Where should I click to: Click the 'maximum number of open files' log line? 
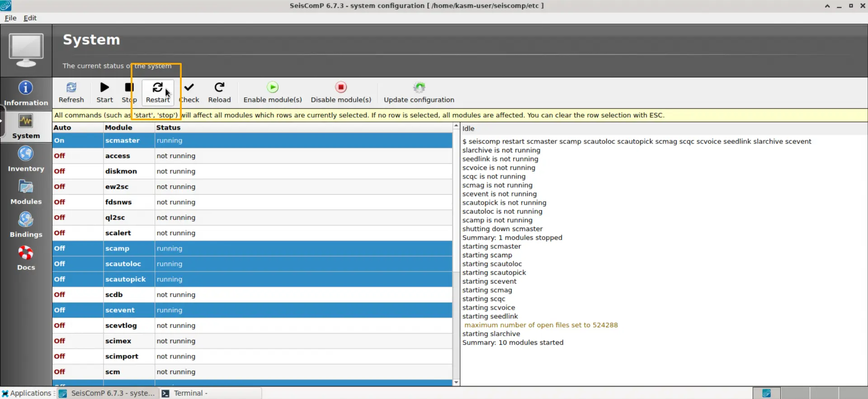(x=541, y=325)
